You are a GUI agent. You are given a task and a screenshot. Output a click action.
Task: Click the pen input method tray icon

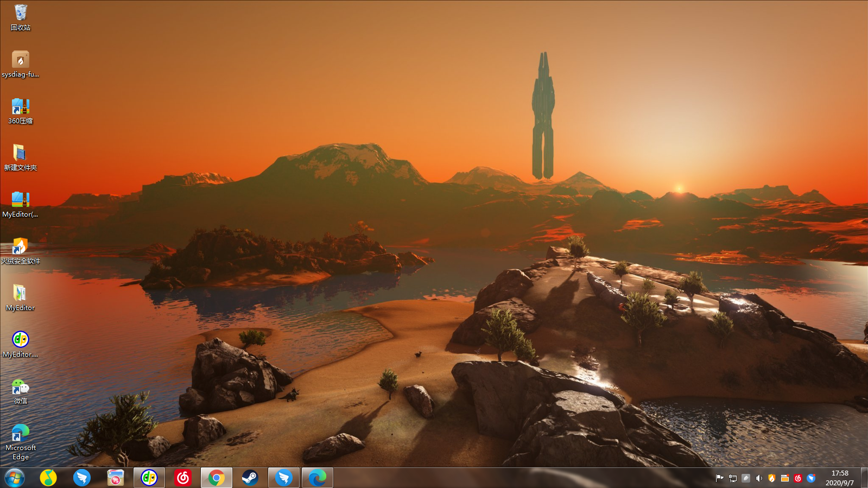(x=746, y=478)
